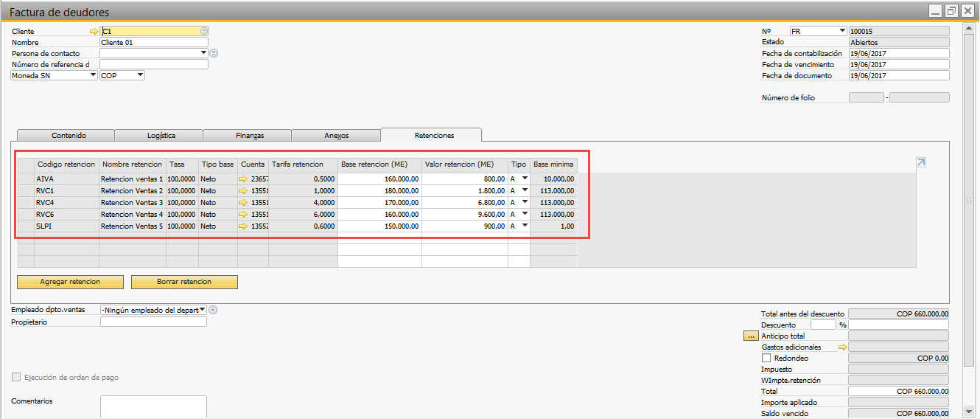The image size is (980, 419).
Task: Click details icon next to Empleado dpto.ventas
Action: tap(213, 310)
